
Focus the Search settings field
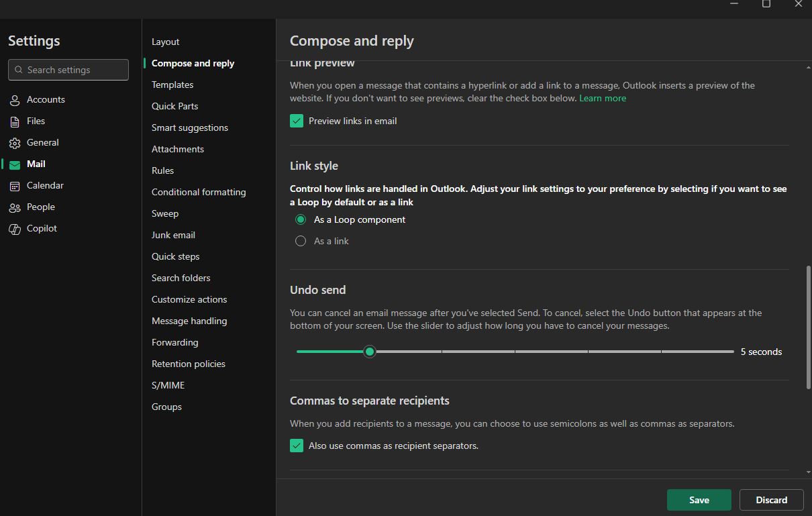(68, 70)
